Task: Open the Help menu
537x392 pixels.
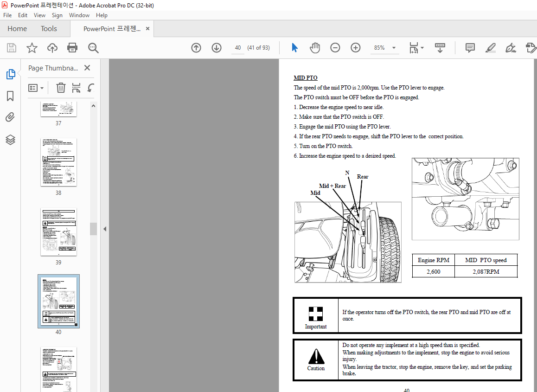Action: [x=102, y=15]
